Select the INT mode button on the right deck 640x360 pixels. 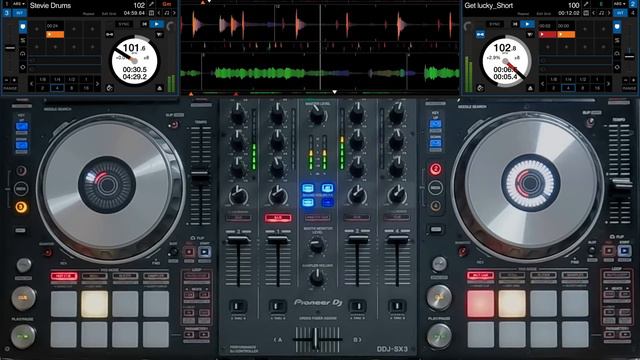[x=620, y=13]
